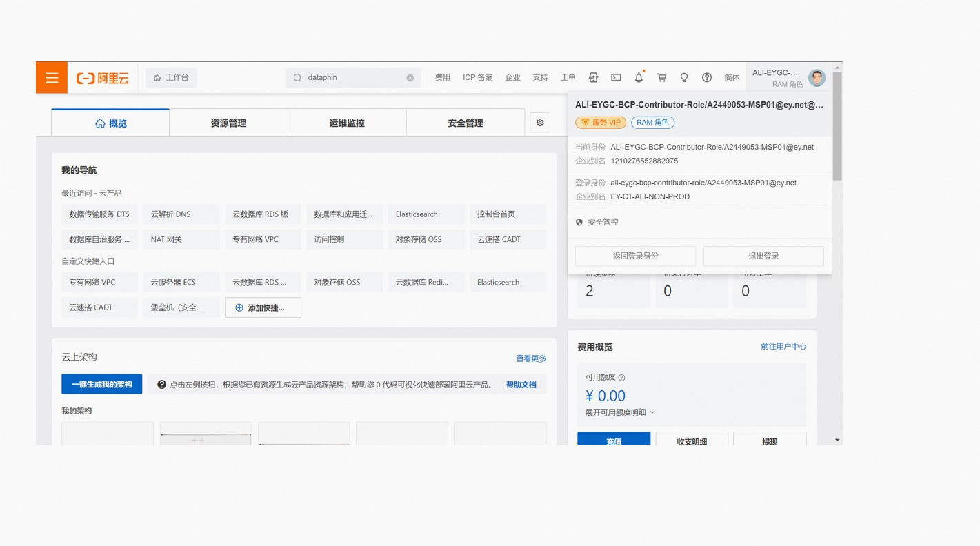Open the 费用 menu
This screenshot has height=546, width=980.
click(443, 78)
